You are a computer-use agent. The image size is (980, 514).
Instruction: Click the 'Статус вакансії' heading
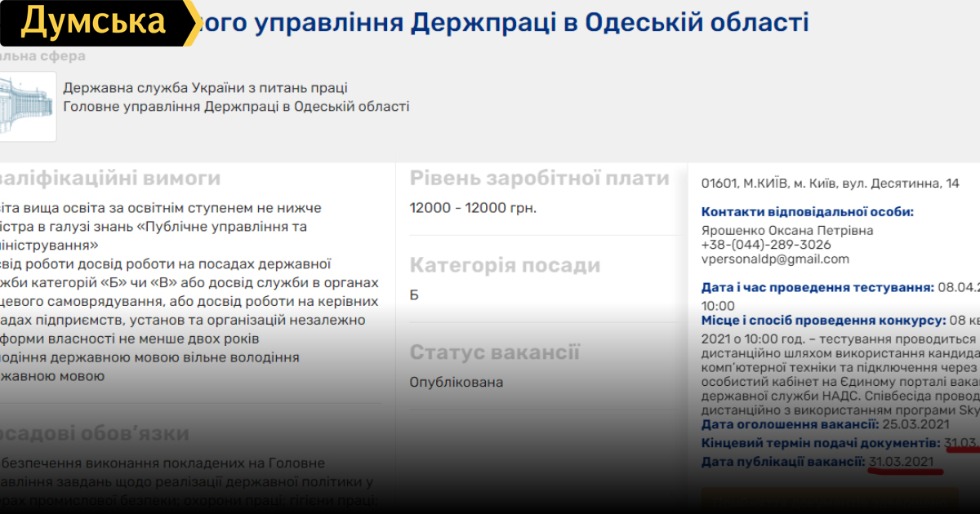pyautogui.click(x=494, y=352)
